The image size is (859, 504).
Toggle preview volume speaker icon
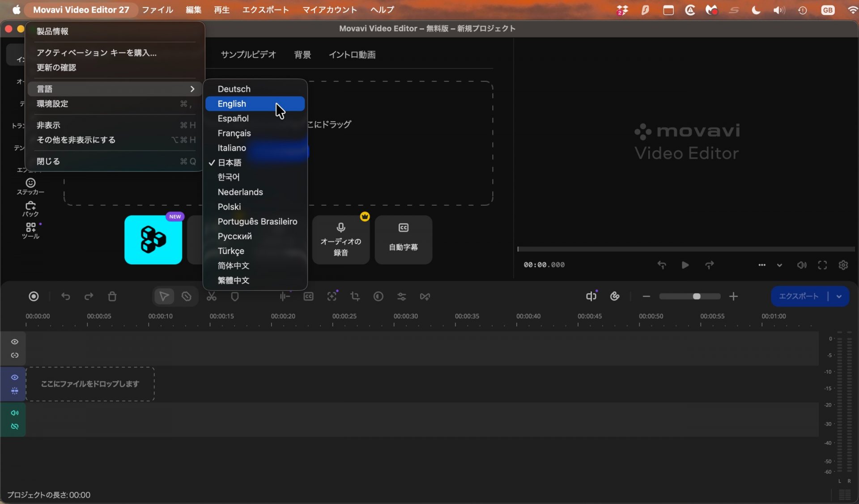(802, 265)
